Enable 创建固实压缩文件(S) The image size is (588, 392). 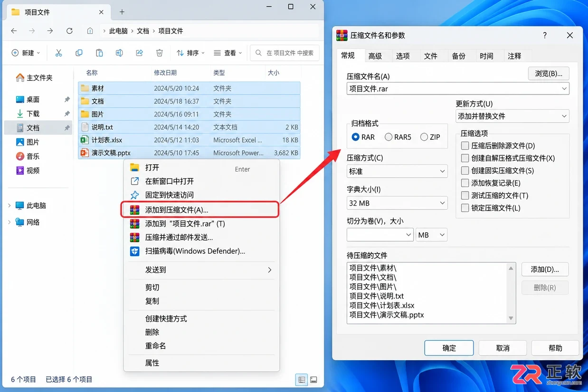point(498,171)
